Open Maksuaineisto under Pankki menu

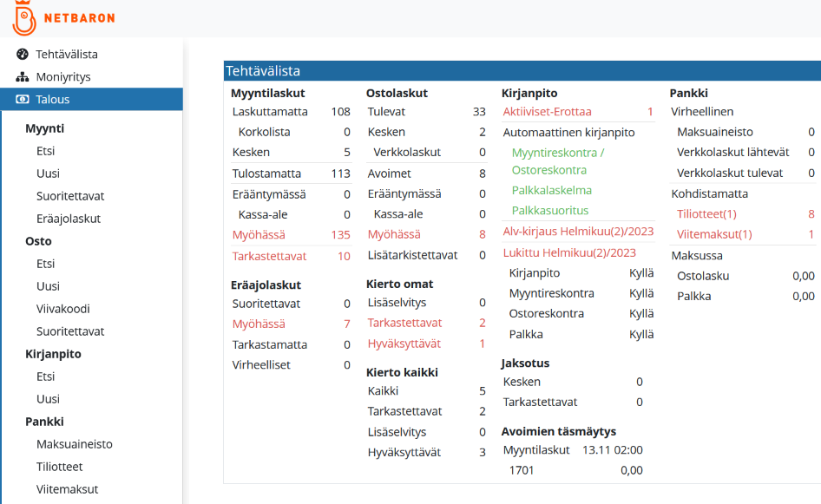coord(74,444)
